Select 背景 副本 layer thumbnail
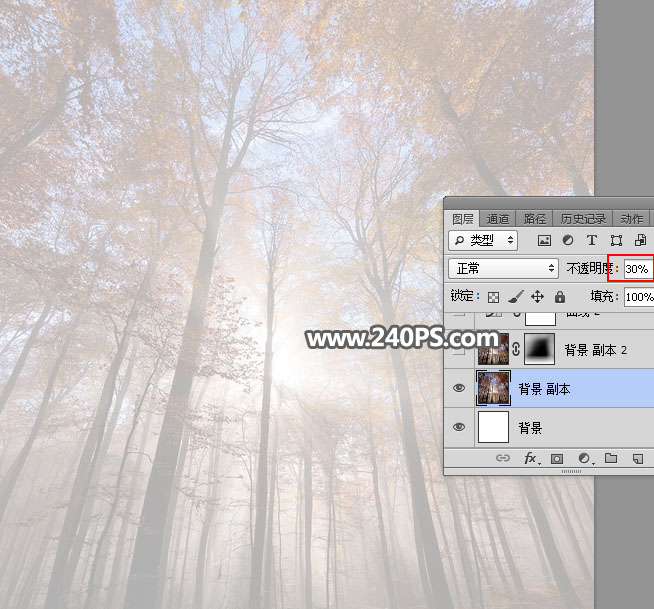 click(x=493, y=388)
